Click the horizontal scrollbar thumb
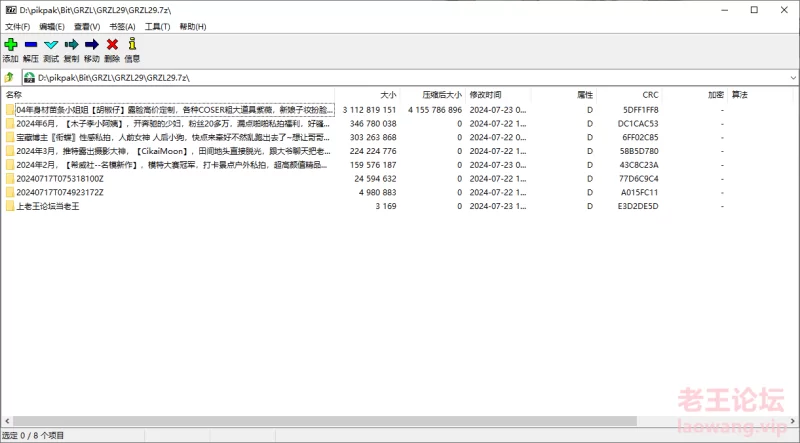This screenshot has height=443, width=800. (324, 421)
